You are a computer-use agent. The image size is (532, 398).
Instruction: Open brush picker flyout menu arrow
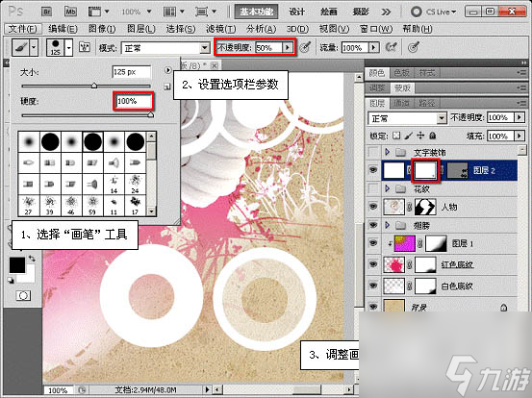(x=167, y=70)
